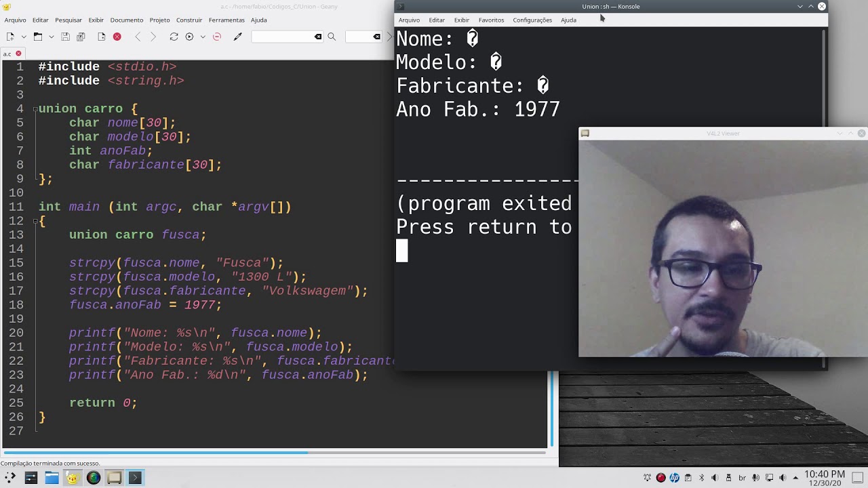Build the current file icon
868x488 pixels.
point(189,37)
